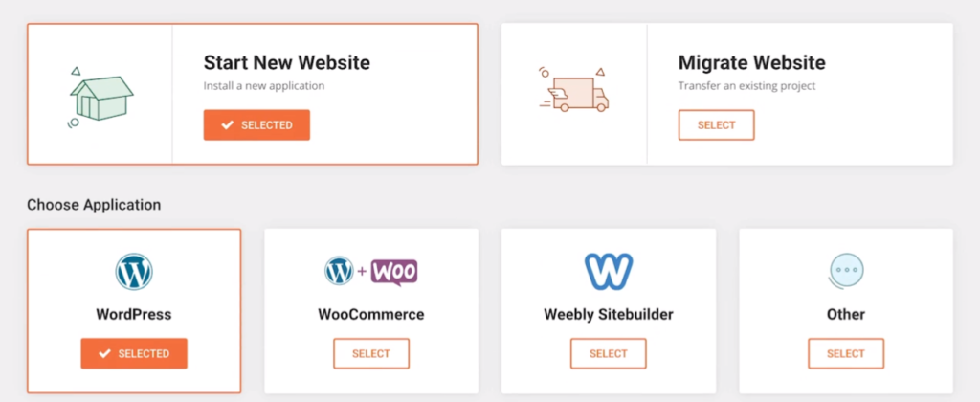This screenshot has width=980, height=402.
Task: Click the Start New Website heading
Action: coord(286,63)
